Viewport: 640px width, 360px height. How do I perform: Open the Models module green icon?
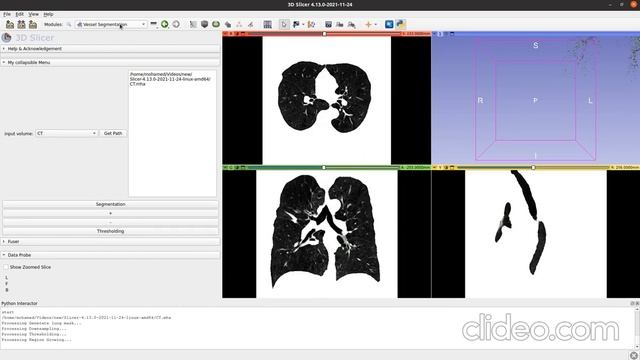click(x=216, y=24)
